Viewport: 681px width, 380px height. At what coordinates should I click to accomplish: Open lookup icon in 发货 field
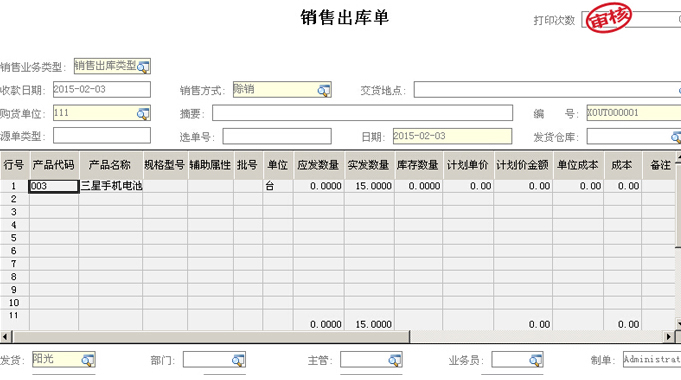tap(87, 360)
